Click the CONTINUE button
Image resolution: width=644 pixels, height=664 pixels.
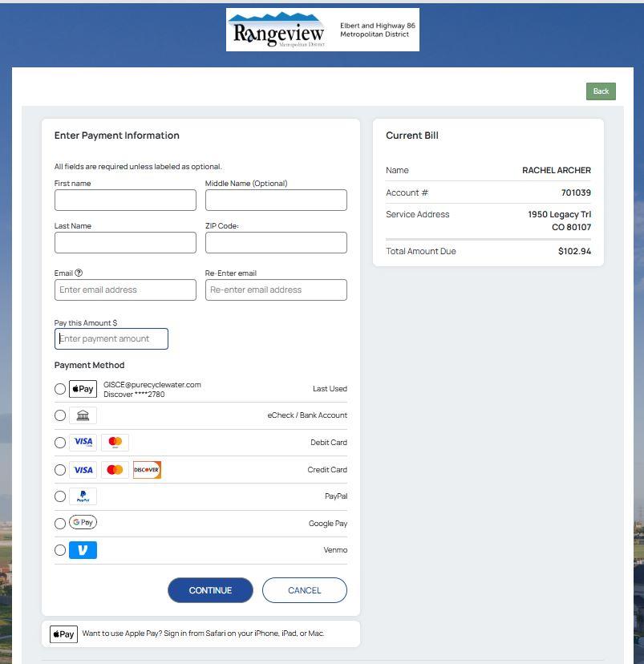coord(210,590)
